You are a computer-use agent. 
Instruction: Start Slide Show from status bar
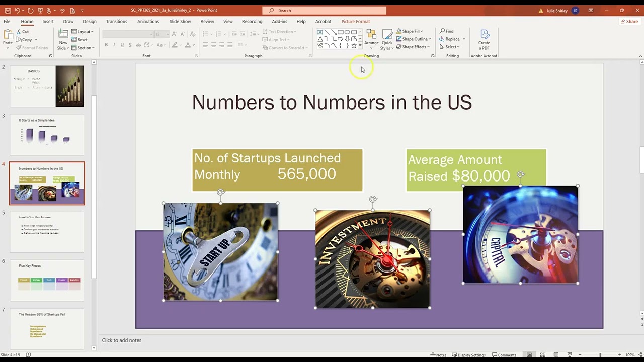coord(570,355)
